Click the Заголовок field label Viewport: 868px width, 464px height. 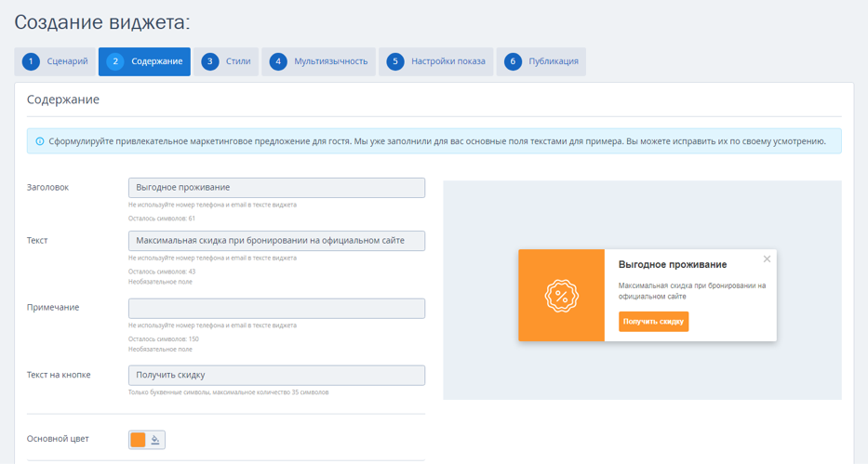tap(47, 188)
